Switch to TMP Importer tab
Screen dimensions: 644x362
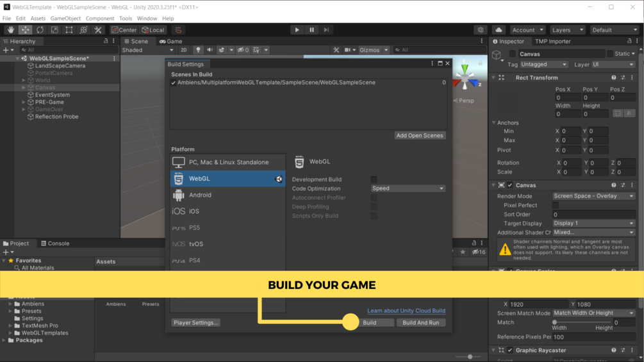(552, 42)
